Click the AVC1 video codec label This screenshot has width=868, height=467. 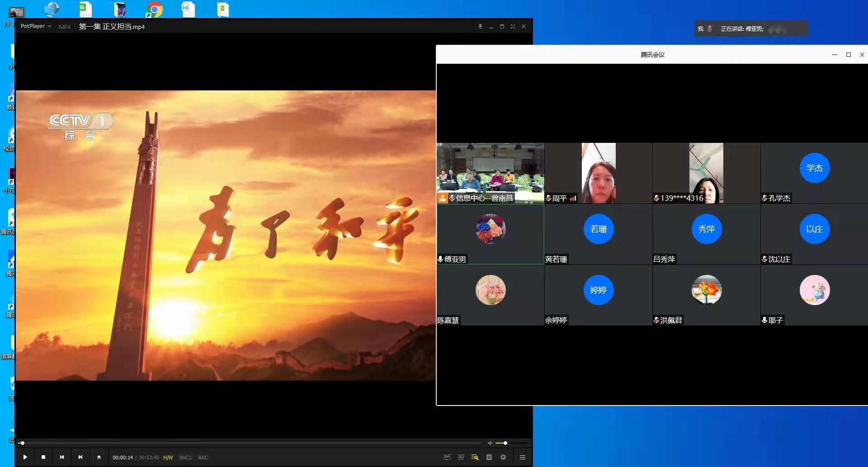185,458
